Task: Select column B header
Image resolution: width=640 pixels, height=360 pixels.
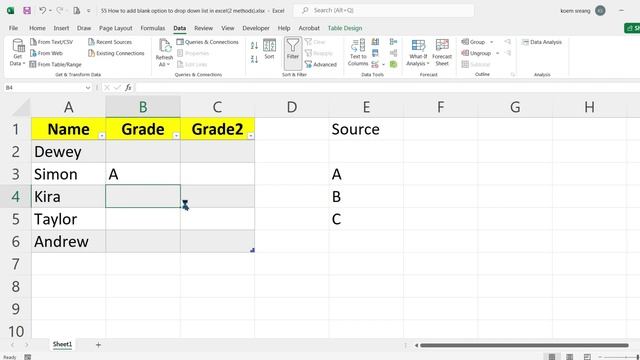Action: [143, 107]
